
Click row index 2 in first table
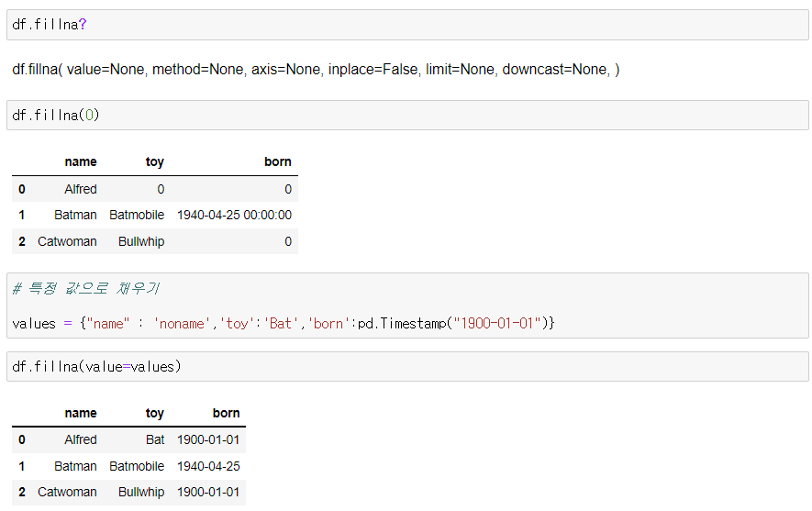click(22, 241)
